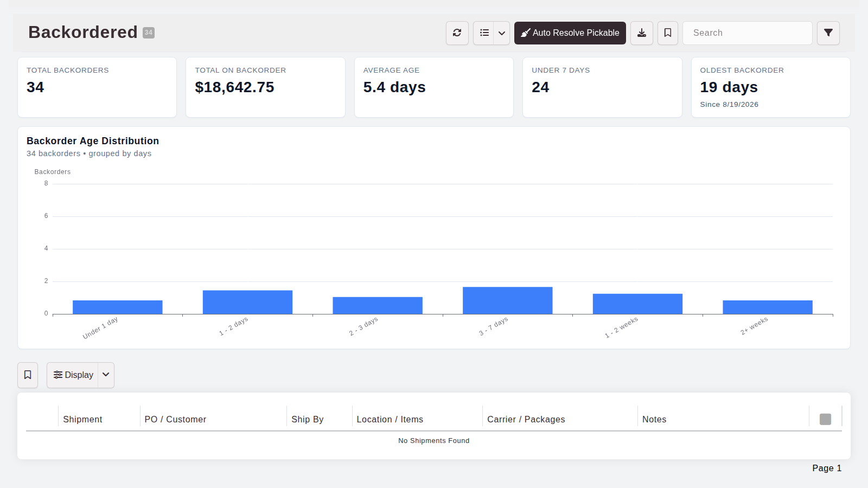The image size is (868, 488).
Task: Open the filter funnel button
Action: [x=828, y=33]
